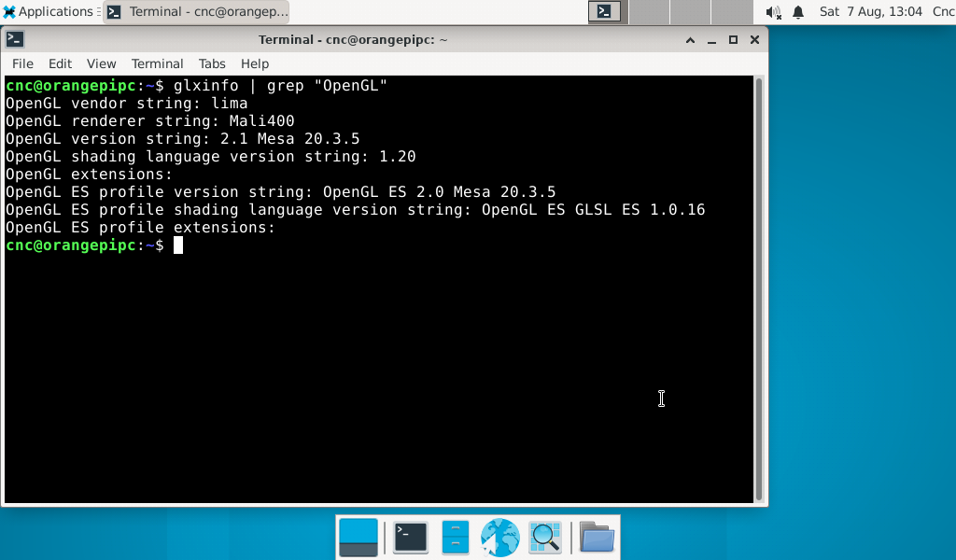Image resolution: width=956 pixels, height=560 pixels.
Task: Switch to the fourth workspace in the pager
Action: [732, 11]
